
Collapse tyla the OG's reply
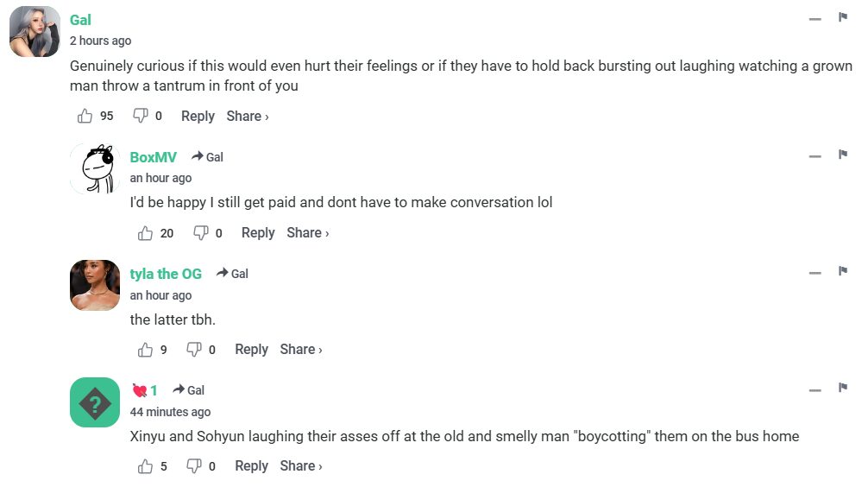[x=815, y=273]
